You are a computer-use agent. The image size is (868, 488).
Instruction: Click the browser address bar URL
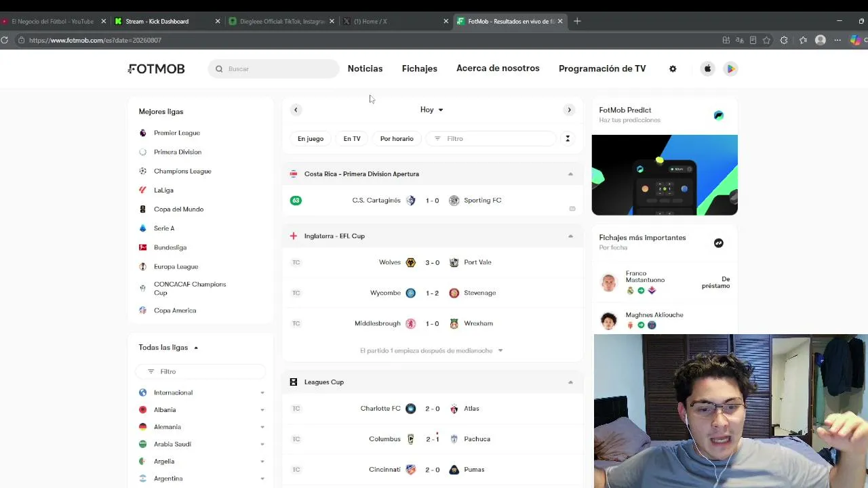[95, 40]
